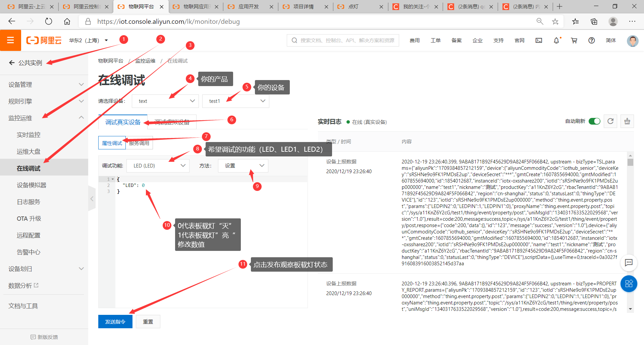Toggle the auto refresh switch
Screen dimensions: 644x345
(x=594, y=121)
